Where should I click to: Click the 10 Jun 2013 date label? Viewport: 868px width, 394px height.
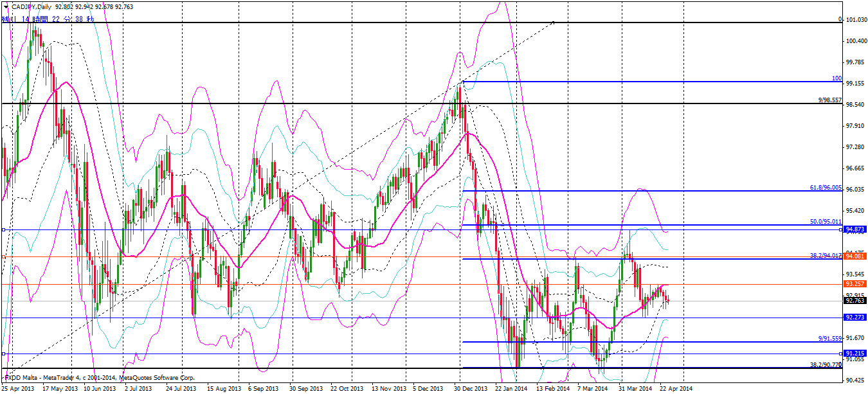coord(98,389)
